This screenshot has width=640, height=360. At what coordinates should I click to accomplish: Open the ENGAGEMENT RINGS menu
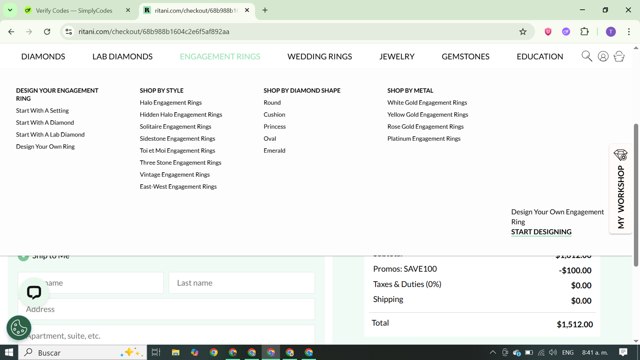point(220,56)
